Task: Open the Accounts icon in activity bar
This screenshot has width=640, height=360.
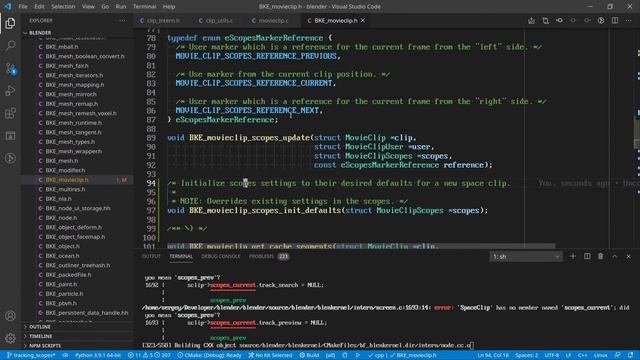Action: pyautogui.click(x=10, y=316)
